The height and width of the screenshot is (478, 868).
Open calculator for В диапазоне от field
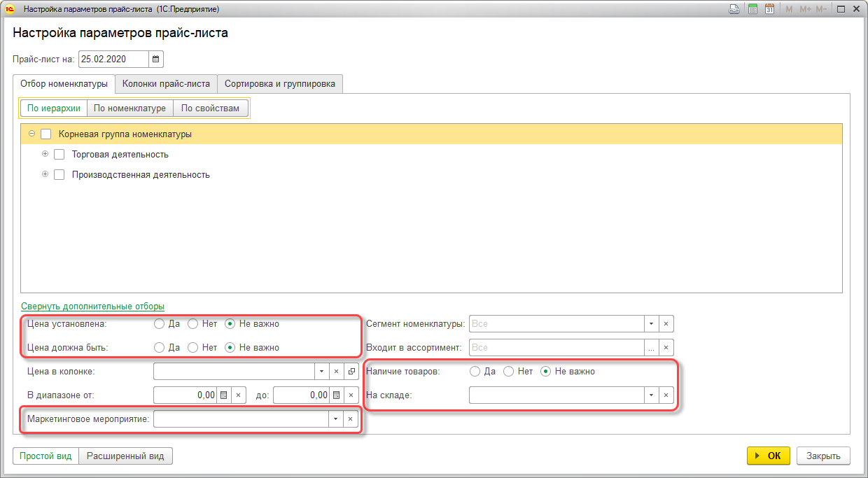tap(223, 395)
